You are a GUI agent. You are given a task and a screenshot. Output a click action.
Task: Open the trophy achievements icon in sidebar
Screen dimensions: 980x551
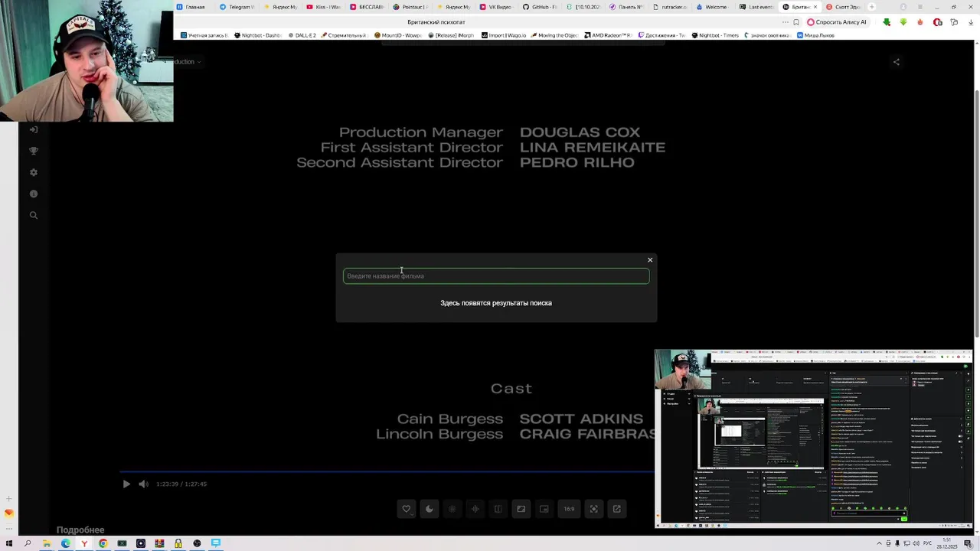click(34, 151)
